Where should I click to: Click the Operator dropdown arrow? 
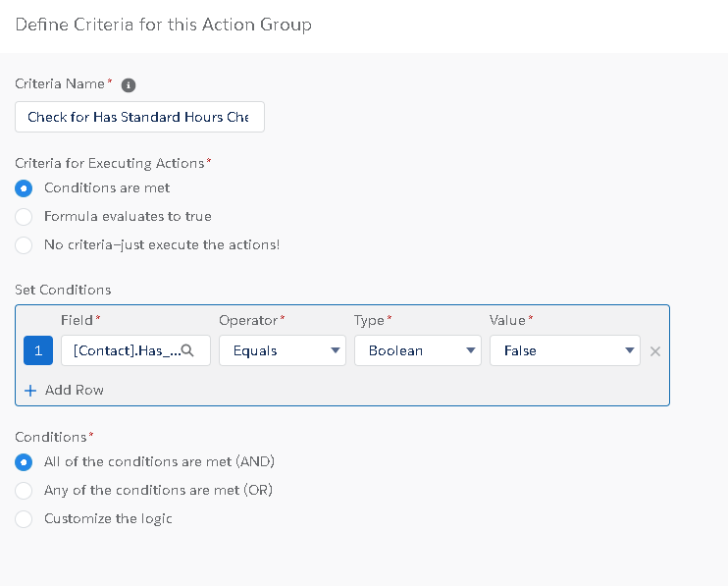pos(335,350)
